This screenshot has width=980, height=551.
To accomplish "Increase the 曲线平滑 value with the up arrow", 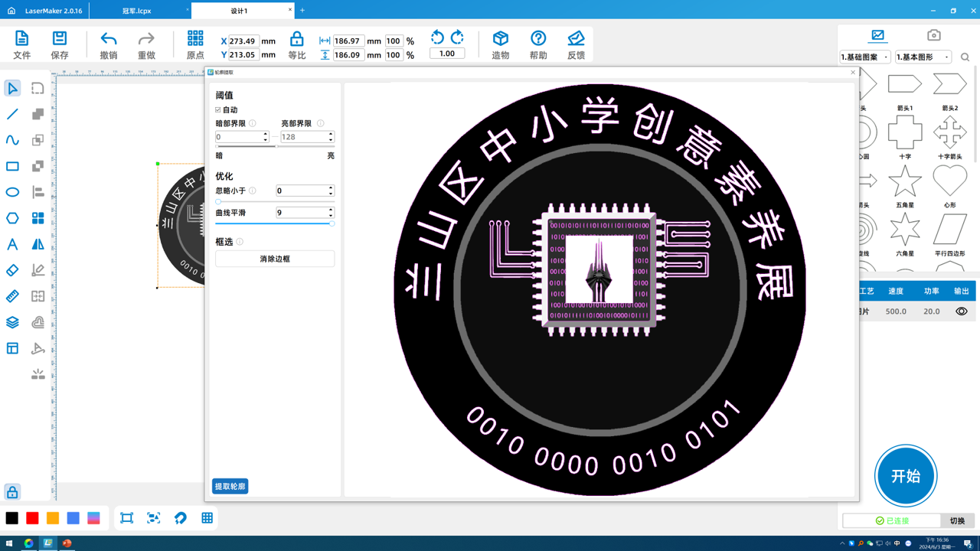I will [x=331, y=210].
